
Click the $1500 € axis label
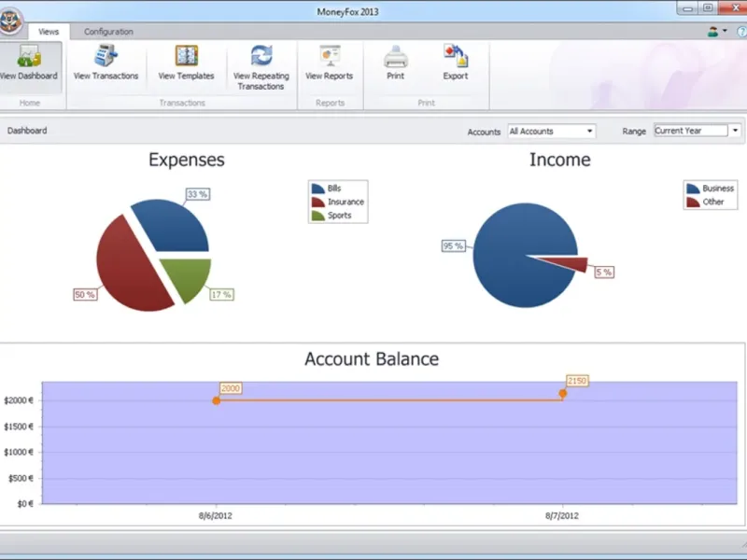click(x=19, y=427)
